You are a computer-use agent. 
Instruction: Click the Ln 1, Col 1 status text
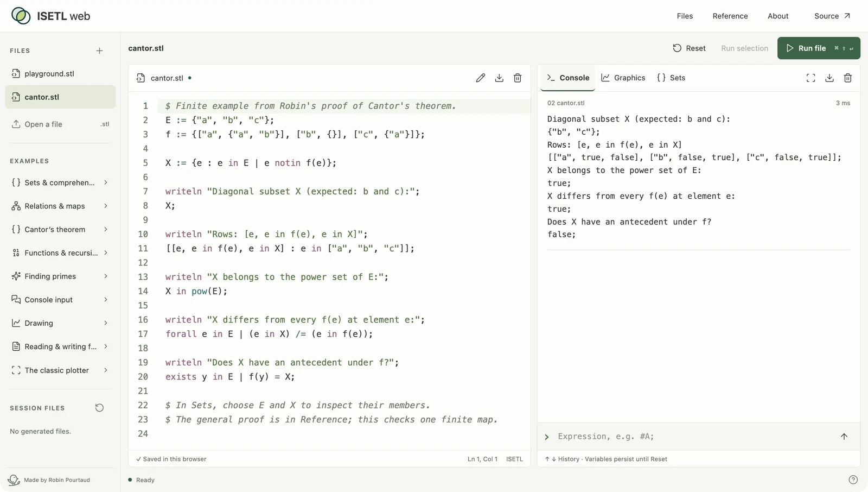(x=482, y=459)
